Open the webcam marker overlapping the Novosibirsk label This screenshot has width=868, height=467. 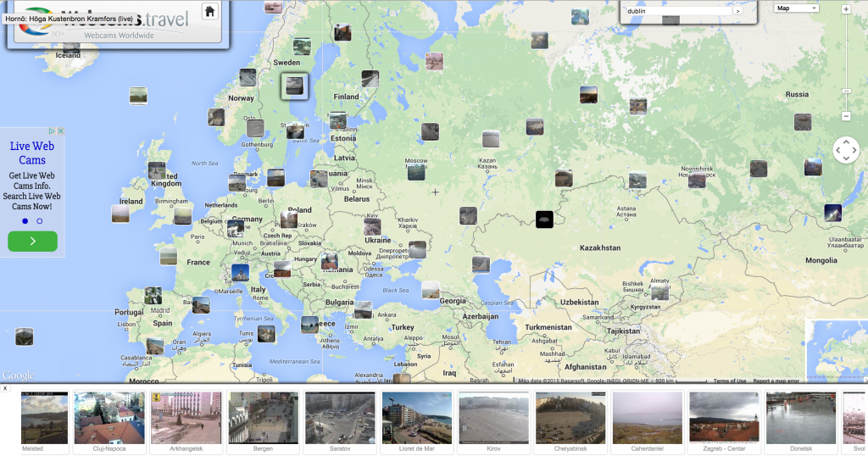(697, 180)
